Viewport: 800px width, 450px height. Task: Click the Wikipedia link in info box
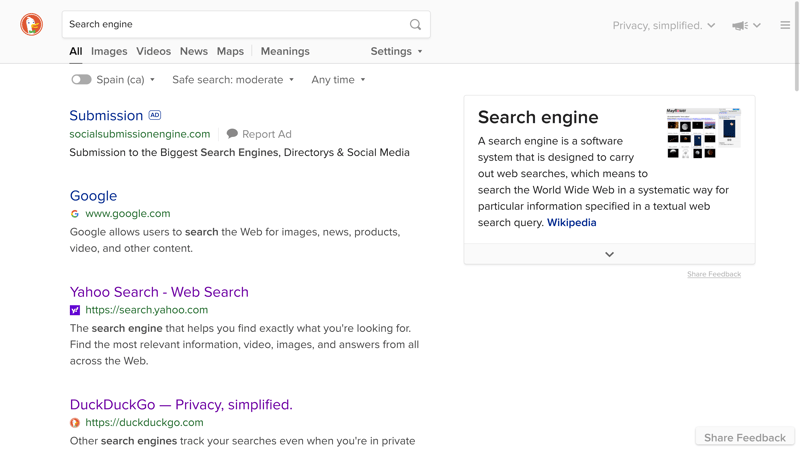(571, 222)
